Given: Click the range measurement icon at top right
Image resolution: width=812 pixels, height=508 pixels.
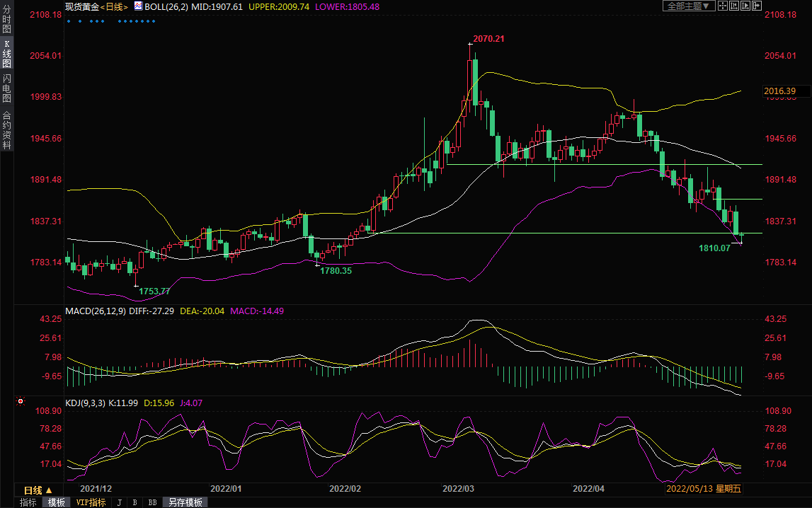Looking at the screenshot, I should (734, 6).
